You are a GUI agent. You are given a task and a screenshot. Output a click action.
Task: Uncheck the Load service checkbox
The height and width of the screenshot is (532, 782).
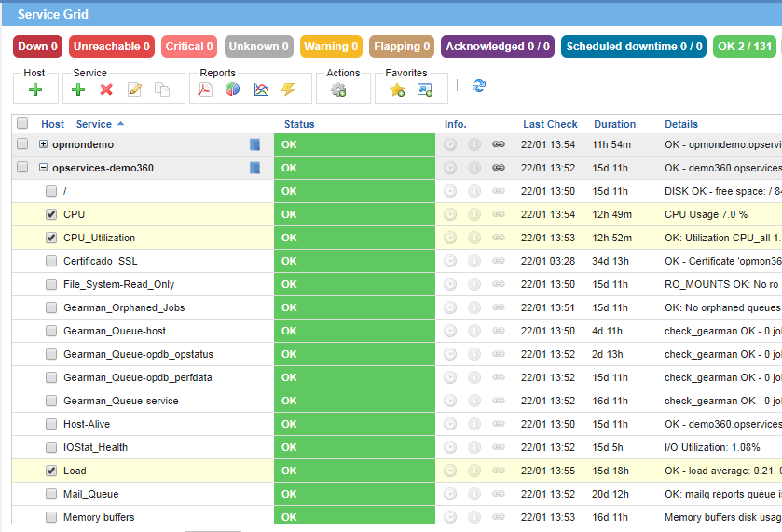point(51,471)
